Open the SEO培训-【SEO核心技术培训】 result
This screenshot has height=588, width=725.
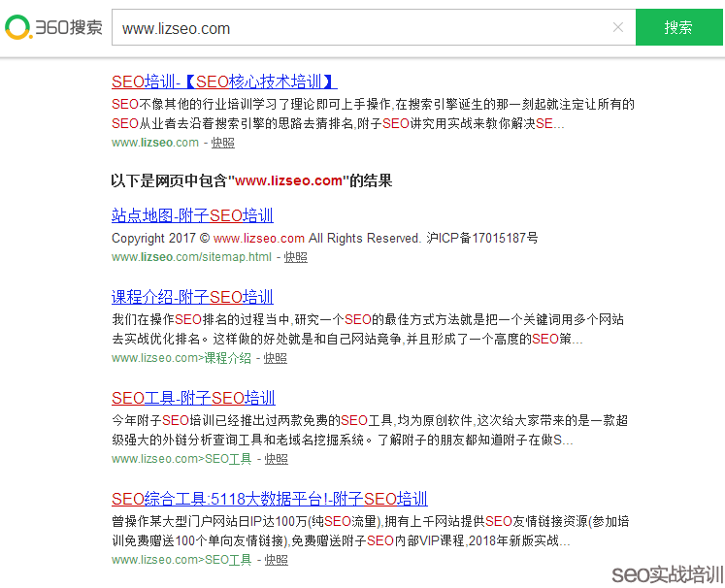(224, 82)
